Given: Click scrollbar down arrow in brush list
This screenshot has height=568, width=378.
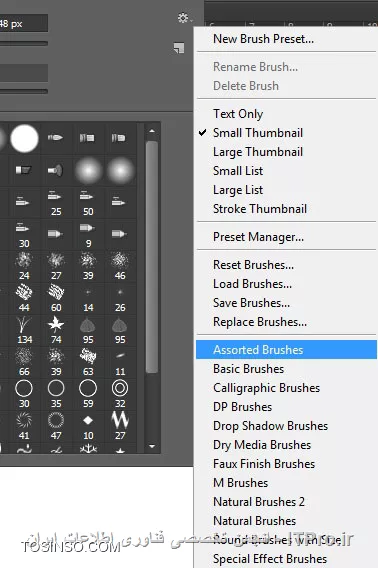Looking at the screenshot, I should click(x=152, y=446).
